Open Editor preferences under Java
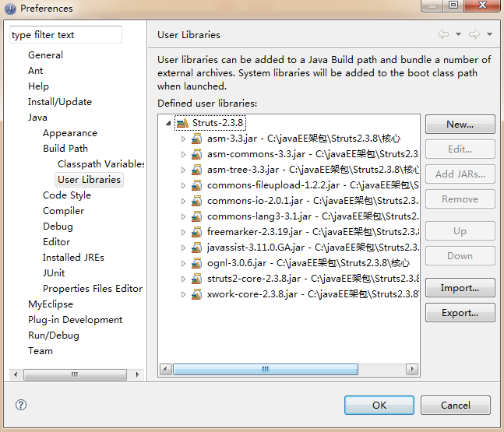504x432 pixels. pyautogui.click(x=56, y=242)
